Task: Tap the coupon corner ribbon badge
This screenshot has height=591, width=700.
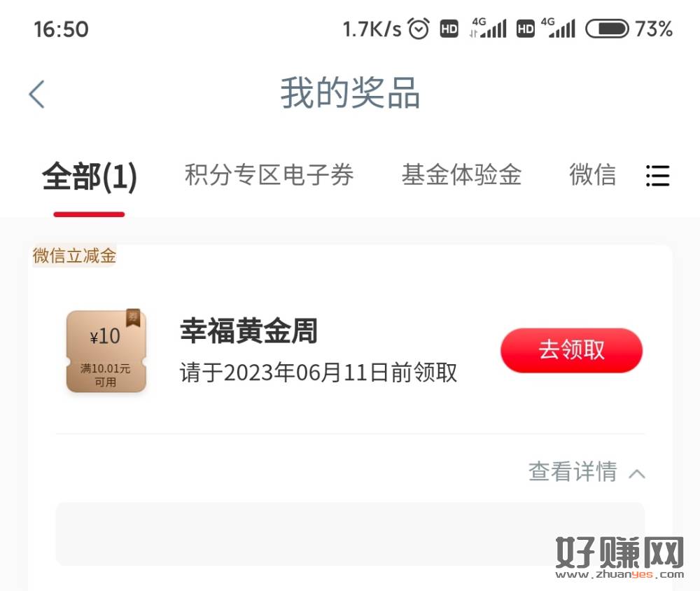Action: pos(133,318)
